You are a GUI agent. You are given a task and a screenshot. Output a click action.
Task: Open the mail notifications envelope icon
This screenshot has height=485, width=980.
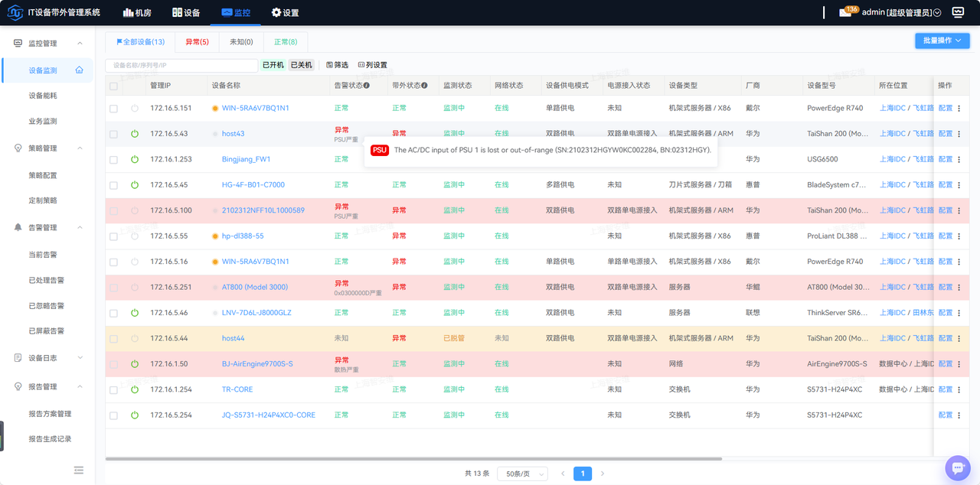(x=845, y=13)
